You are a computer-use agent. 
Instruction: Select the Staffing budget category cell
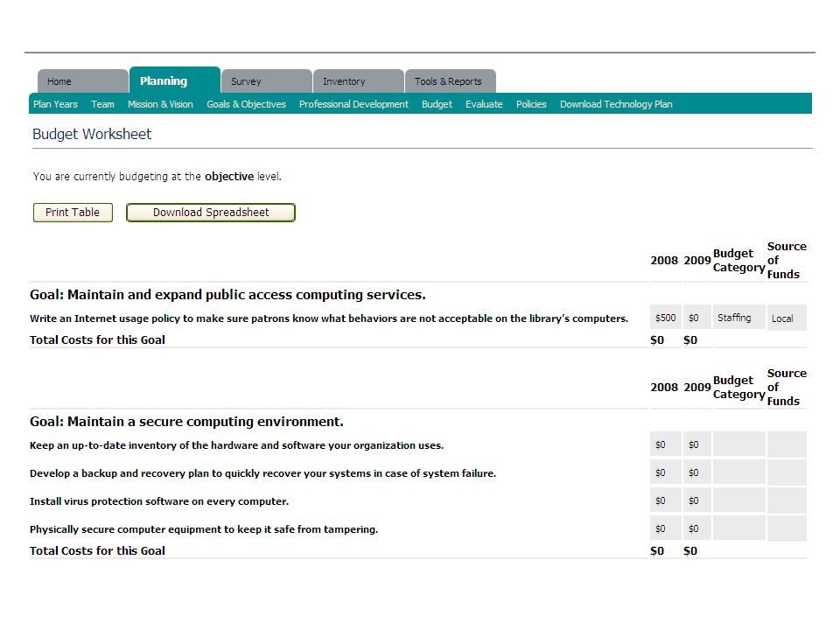pos(738,318)
